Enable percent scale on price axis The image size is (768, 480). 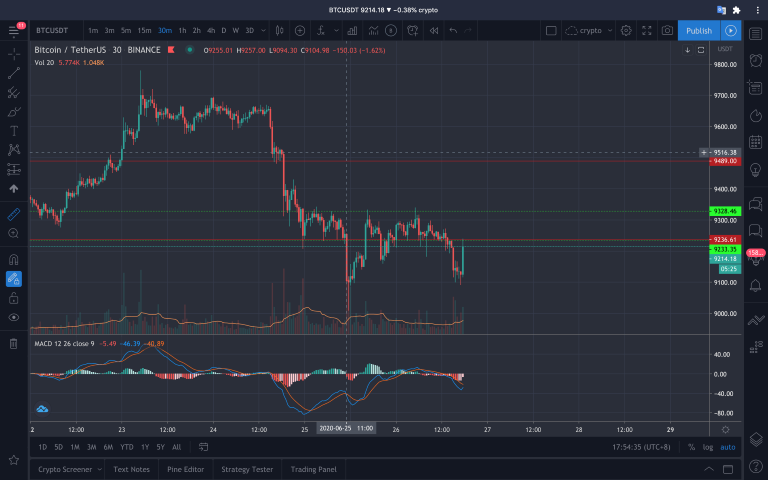pos(691,447)
